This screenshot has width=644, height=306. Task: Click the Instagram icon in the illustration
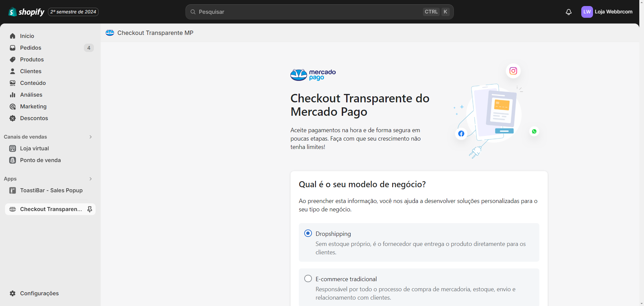[x=513, y=71]
